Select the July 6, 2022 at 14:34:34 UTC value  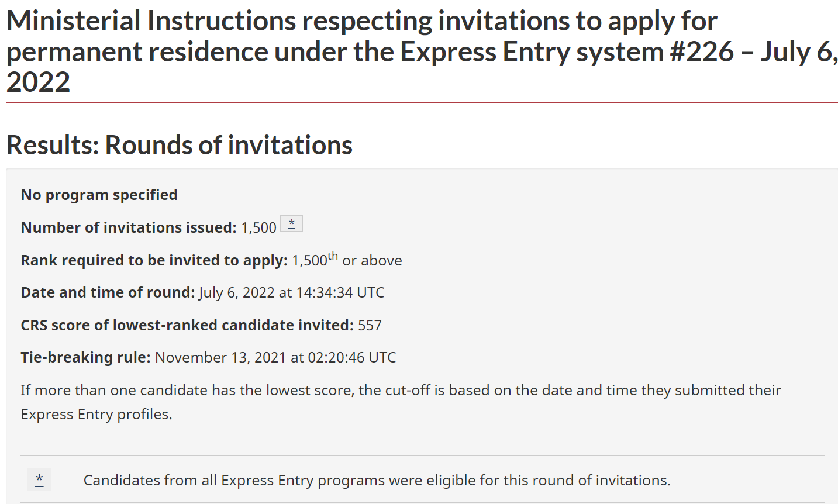(291, 292)
